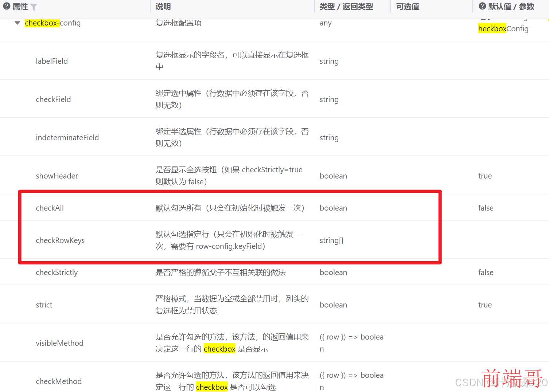The width and height of the screenshot is (549, 392).
Task: Select the checkStrictly property row
Action: point(274,272)
